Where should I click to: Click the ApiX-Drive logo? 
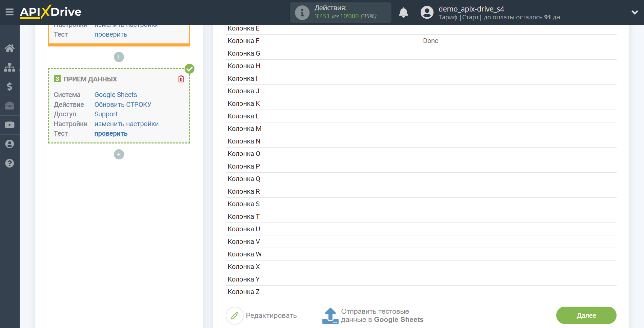click(x=51, y=12)
